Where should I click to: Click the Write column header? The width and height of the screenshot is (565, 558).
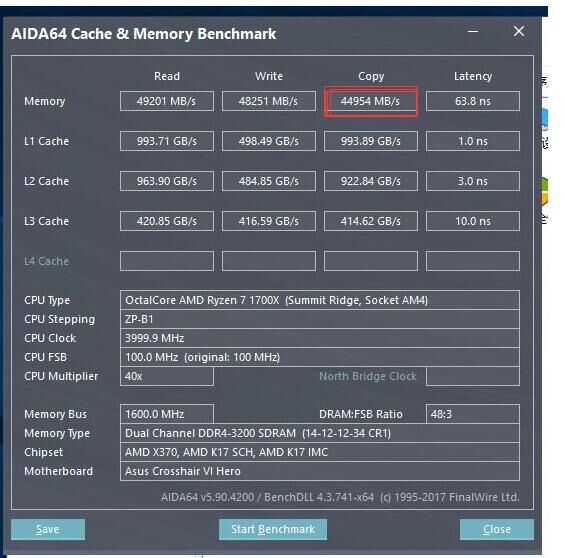269,76
